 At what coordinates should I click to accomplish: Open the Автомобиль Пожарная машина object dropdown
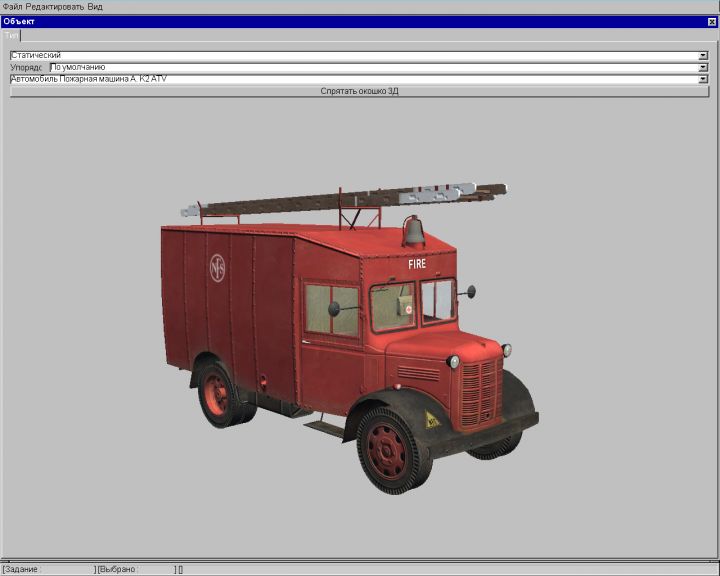tap(703, 78)
